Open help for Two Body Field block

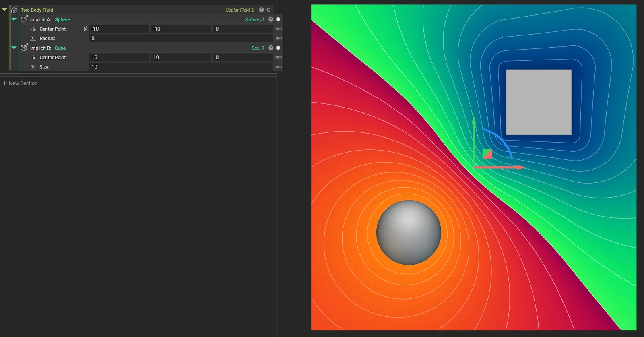coord(261,10)
